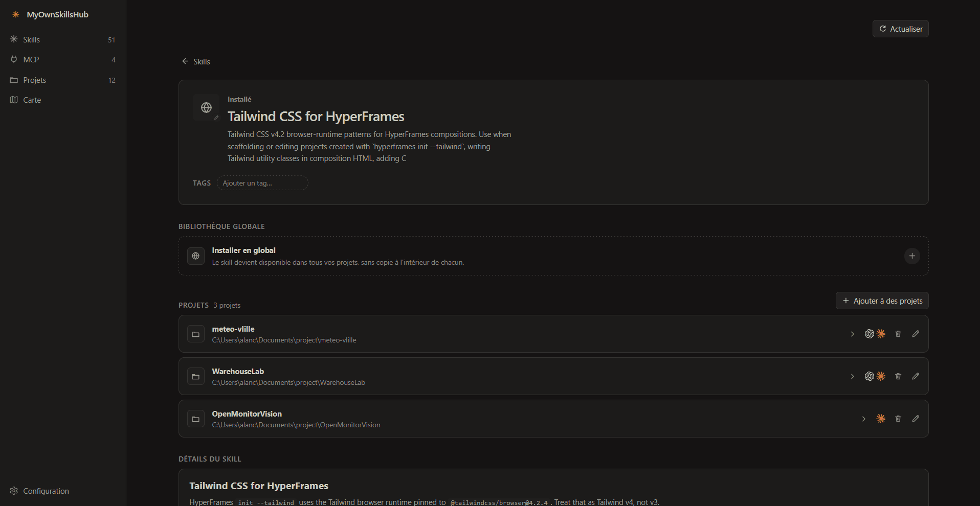
Task: Click the MyOwnSkillsHub logo icon
Action: click(x=16, y=14)
